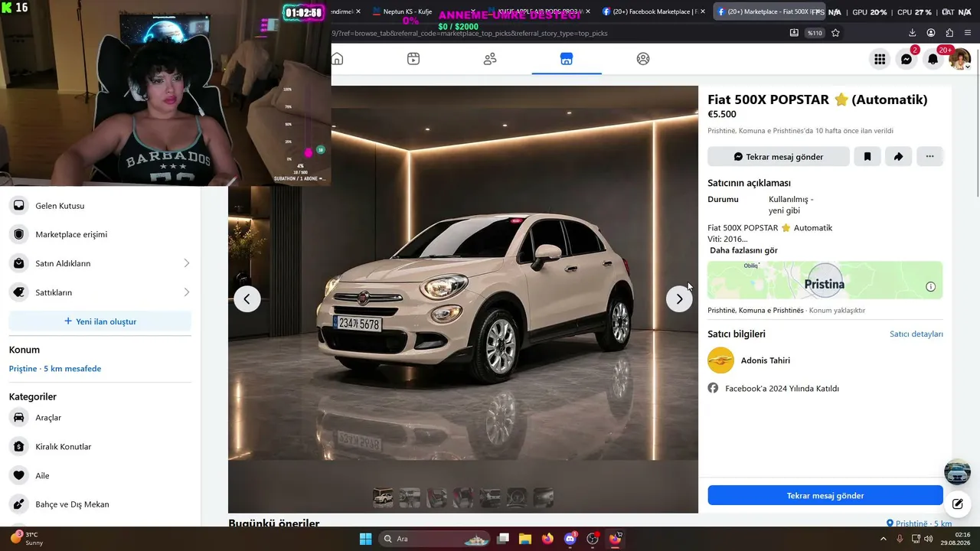
Task: Open the new message compose icon
Action: click(957, 504)
